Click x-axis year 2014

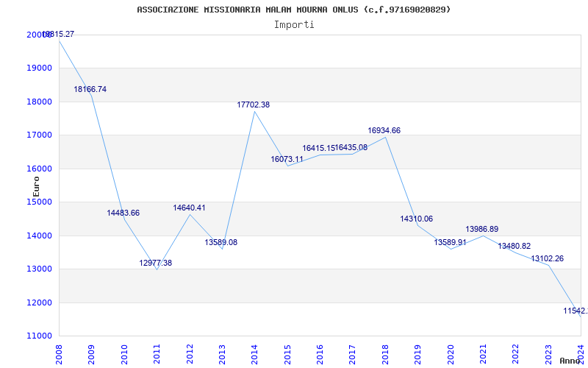pyautogui.click(x=255, y=355)
